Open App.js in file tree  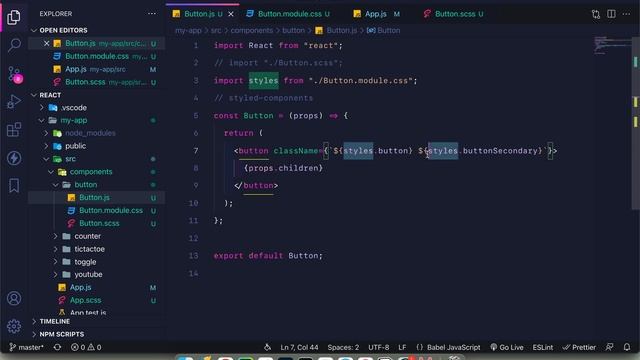80,287
